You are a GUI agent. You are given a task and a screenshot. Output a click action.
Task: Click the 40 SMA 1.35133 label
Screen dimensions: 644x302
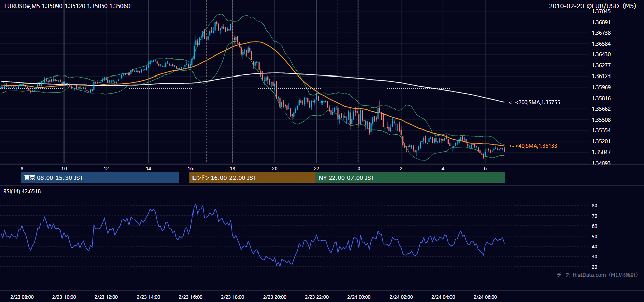[x=533, y=146]
